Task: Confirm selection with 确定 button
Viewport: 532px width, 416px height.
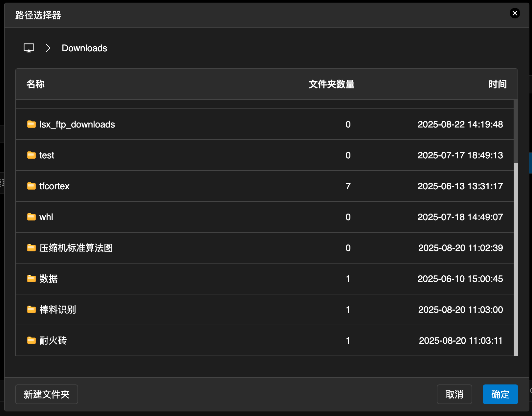Action: [x=500, y=394]
